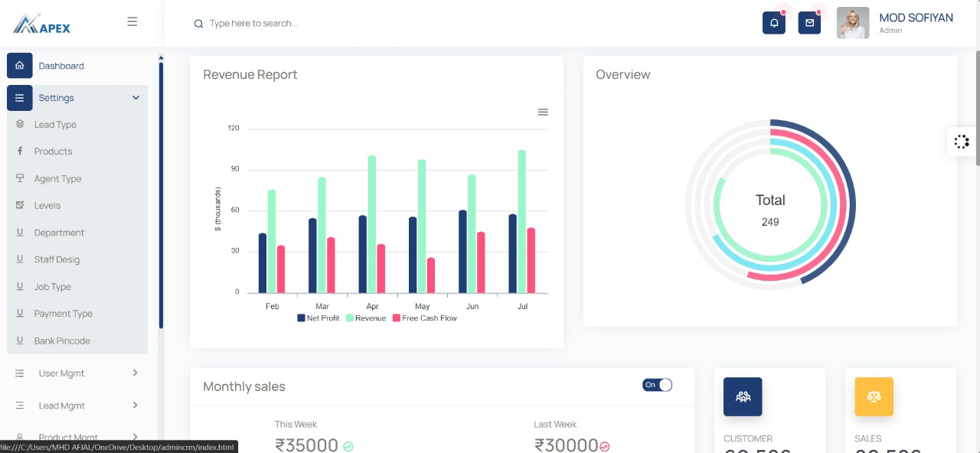Click the hamburger sidebar toggle icon
This screenshot has width=980, height=453.
click(x=132, y=22)
